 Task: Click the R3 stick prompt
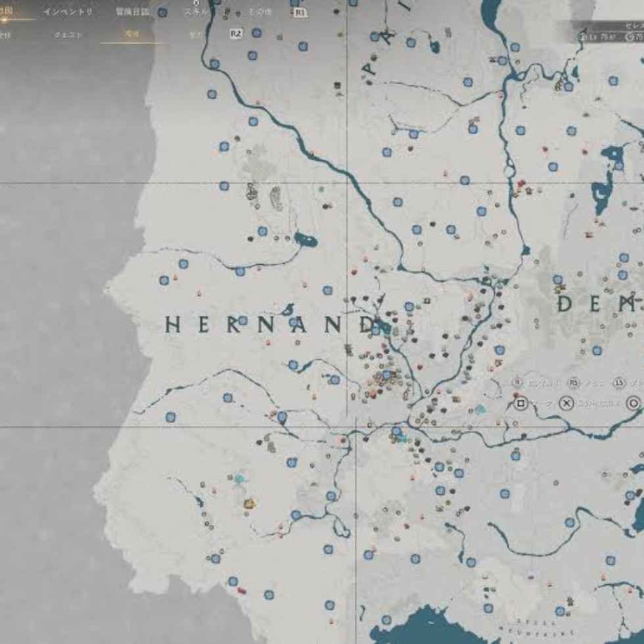point(574,382)
